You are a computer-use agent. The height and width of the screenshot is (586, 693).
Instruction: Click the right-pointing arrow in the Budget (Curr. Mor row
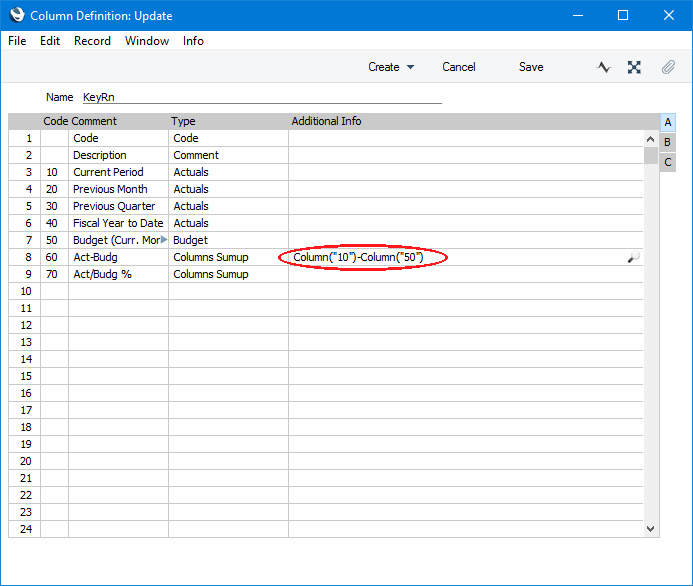pyautogui.click(x=164, y=240)
